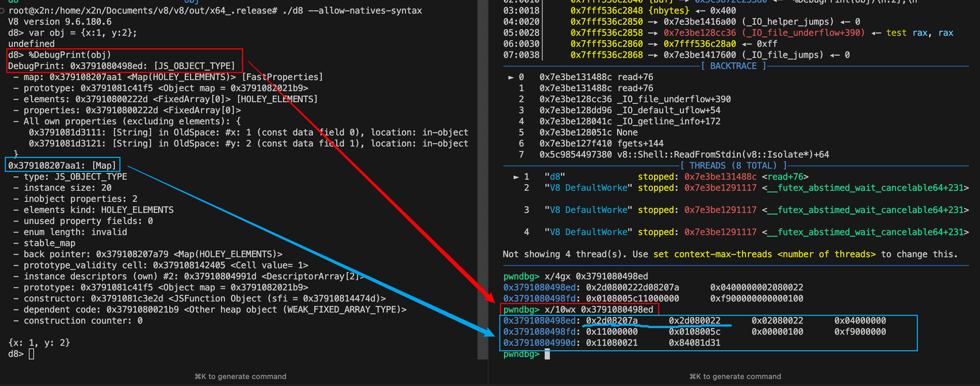Click the left pane's generate command hint
This screenshot has height=386, width=980.
(x=240, y=376)
